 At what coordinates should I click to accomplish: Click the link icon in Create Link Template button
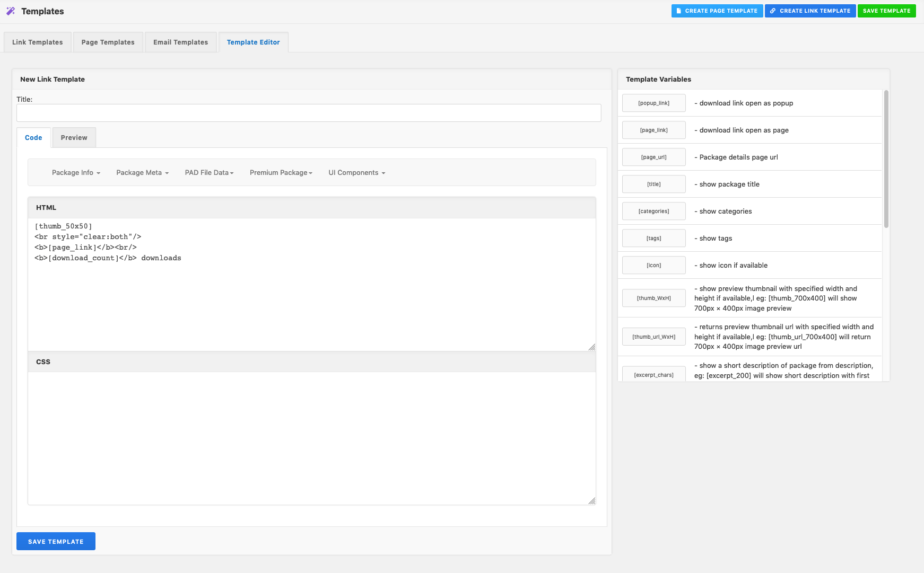(x=773, y=11)
